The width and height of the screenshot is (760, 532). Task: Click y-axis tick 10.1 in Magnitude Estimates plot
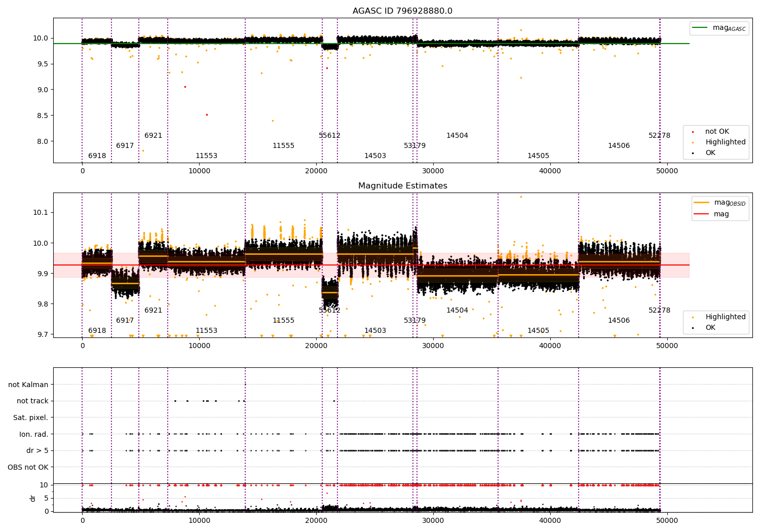click(41, 212)
